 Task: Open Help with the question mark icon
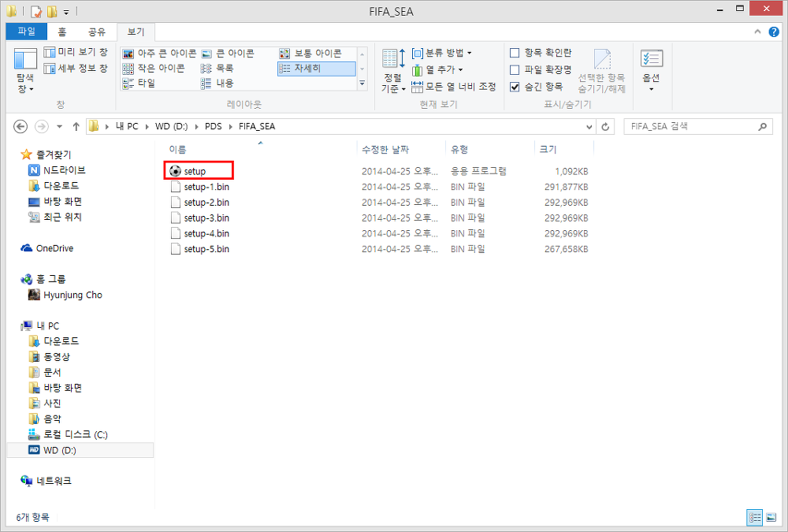(774, 32)
